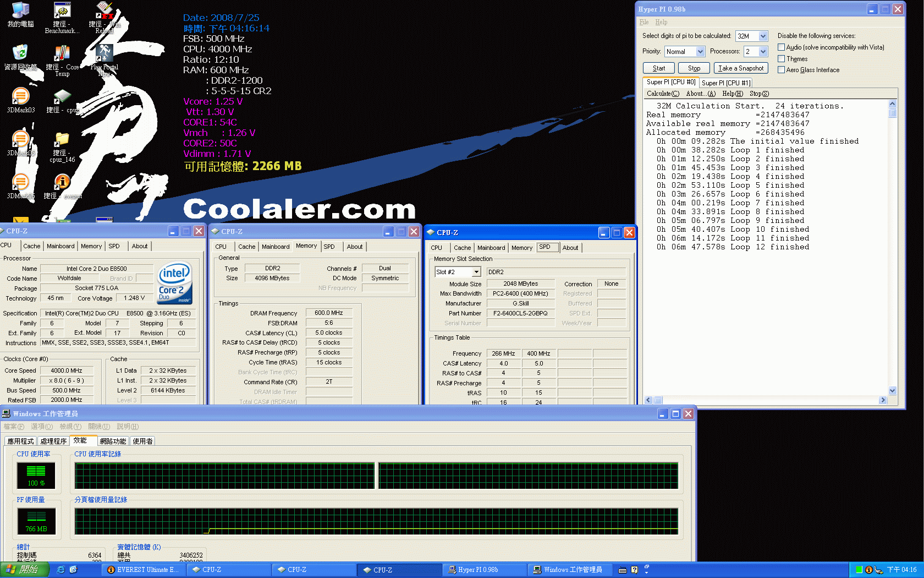
Task: Click the Stop button in Hyper PI
Action: (x=694, y=68)
